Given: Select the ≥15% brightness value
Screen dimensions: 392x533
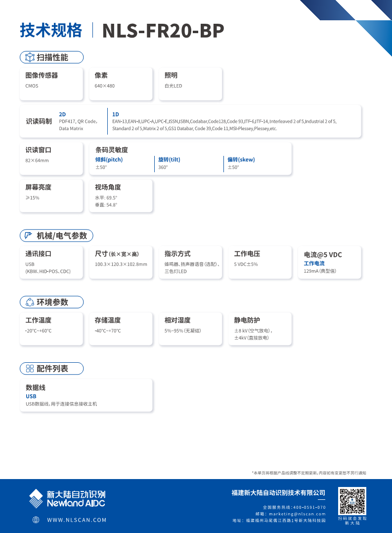Looking at the screenshot, I should click(x=32, y=197).
